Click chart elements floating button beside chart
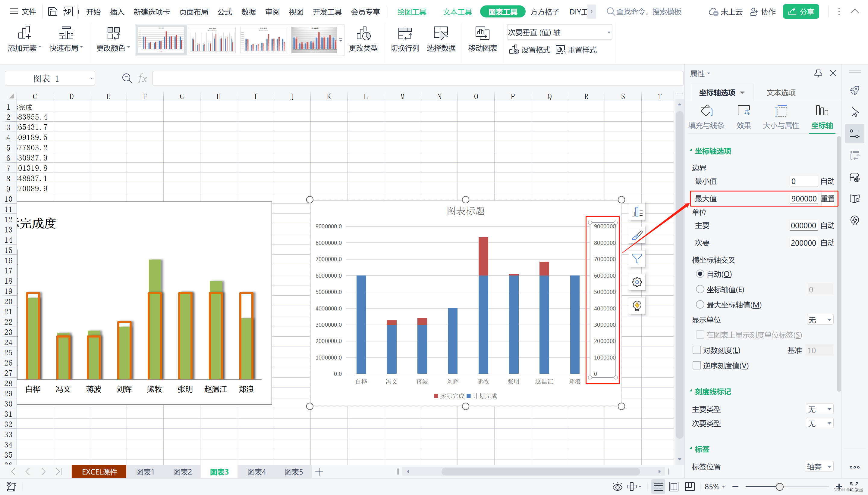 pyautogui.click(x=637, y=212)
